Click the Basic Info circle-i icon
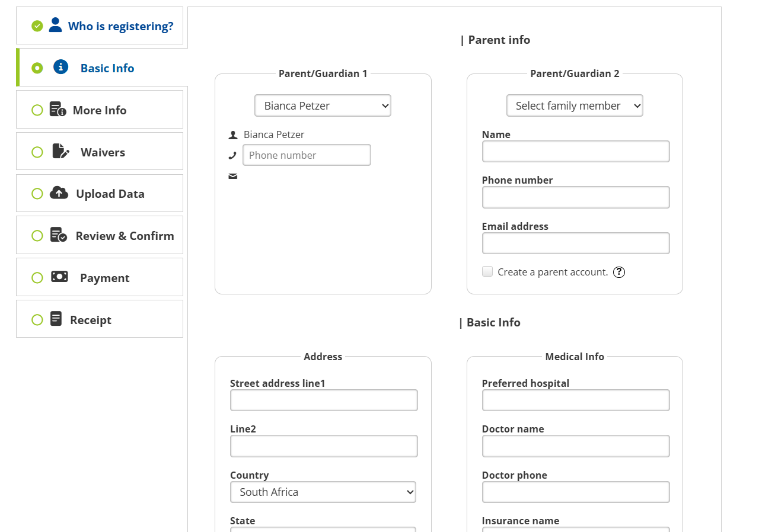Image resolution: width=775 pixels, height=532 pixels. tap(60, 67)
